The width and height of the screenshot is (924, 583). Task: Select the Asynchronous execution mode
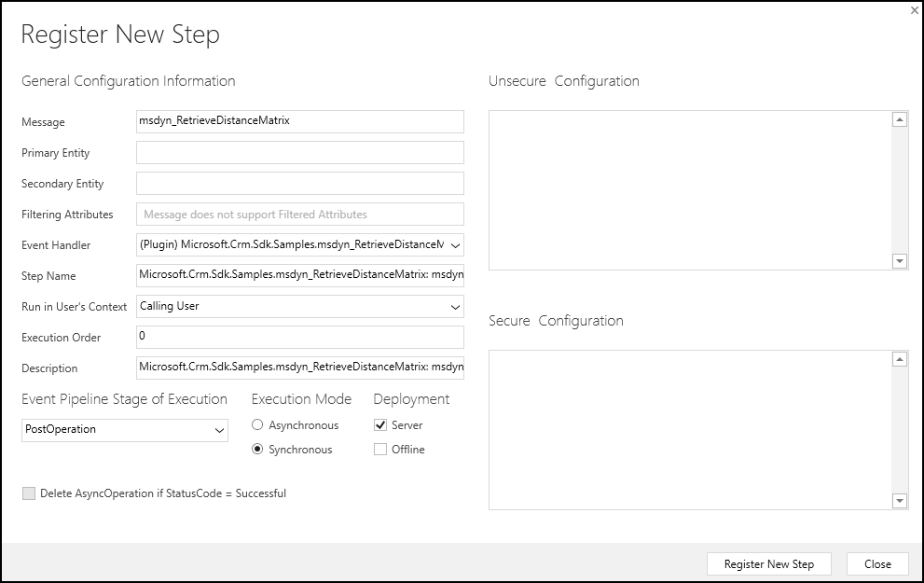pyautogui.click(x=256, y=424)
